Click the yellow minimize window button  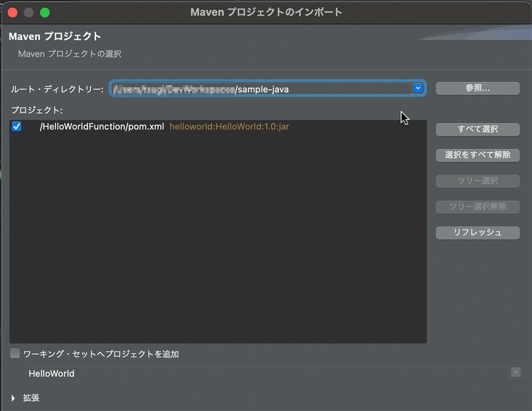point(29,12)
